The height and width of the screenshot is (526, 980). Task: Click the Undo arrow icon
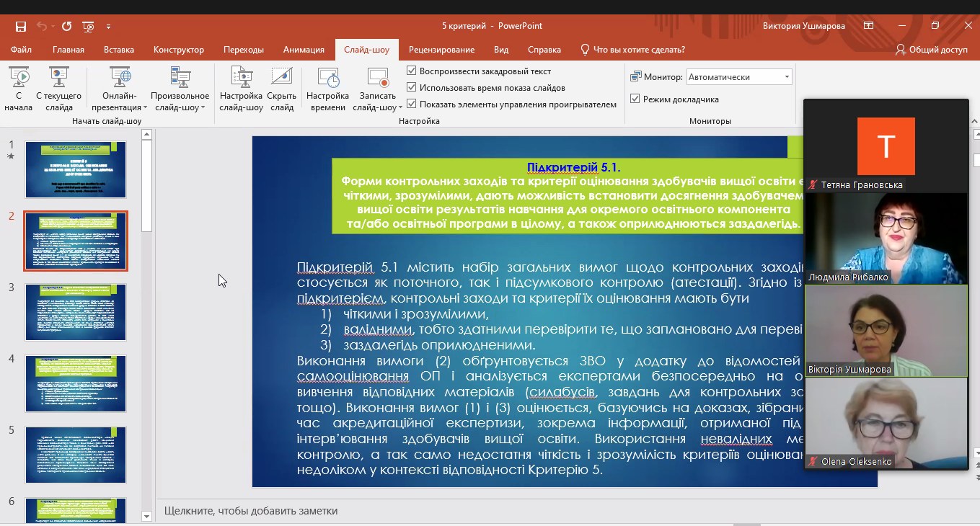tap(41, 27)
